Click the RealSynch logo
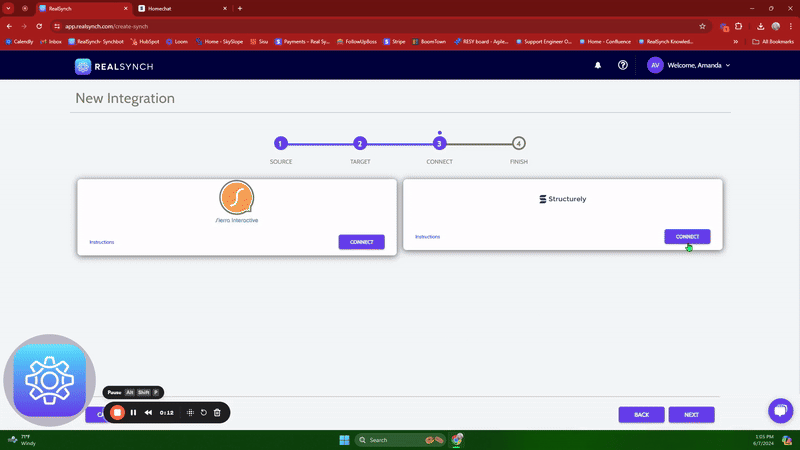The image size is (800, 450). tap(114, 66)
